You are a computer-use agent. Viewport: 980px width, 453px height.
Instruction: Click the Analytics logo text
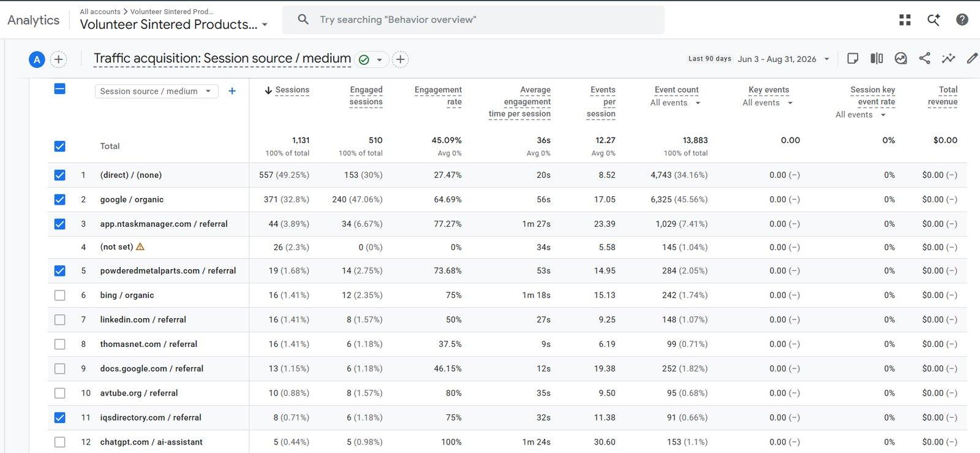34,20
